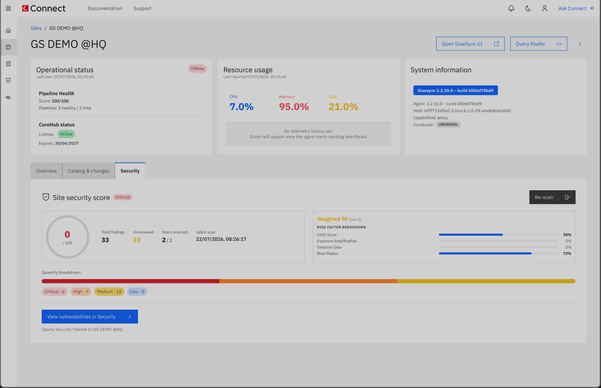Click the Memory 95.0% value
This screenshot has width=601, height=388.
[x=294, y=107]
